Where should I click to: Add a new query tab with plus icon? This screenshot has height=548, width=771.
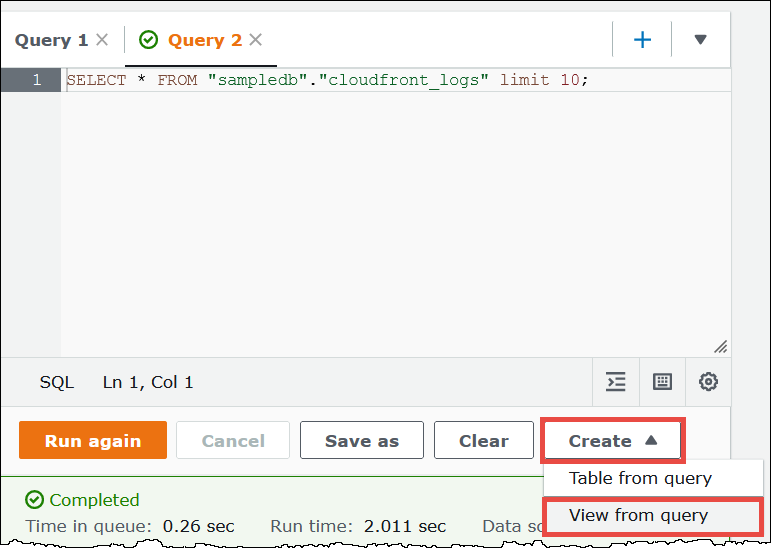pyautogui.click(x=642, y=40)
